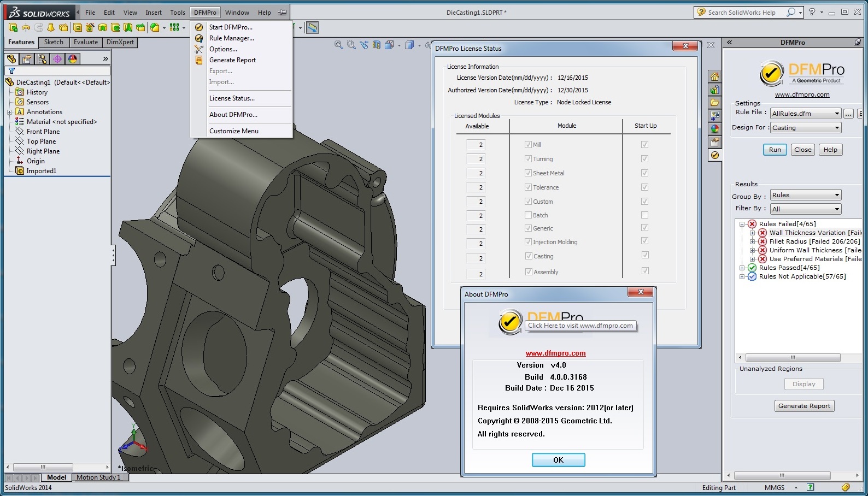Open the PropertyManager tab icon
Image resolution: width=868 pixels, height=496 pixels.
27,58
